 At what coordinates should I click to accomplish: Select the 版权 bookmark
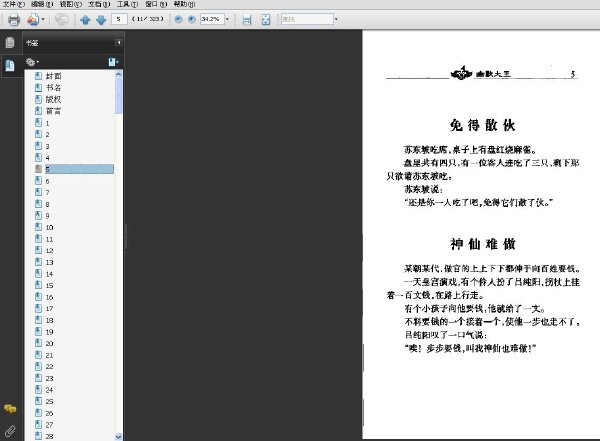coord(53,100)
